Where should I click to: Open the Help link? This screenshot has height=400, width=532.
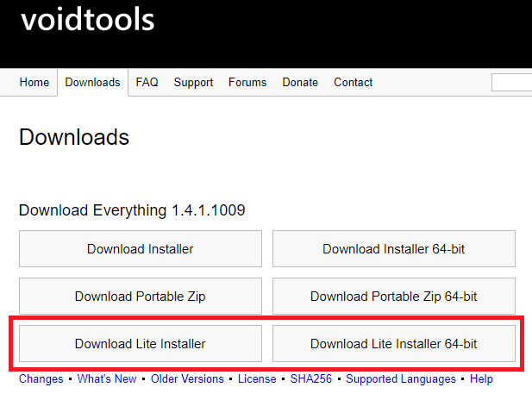point(481,379)
